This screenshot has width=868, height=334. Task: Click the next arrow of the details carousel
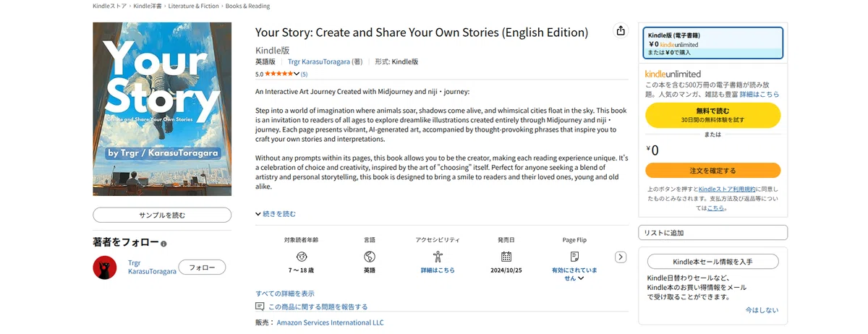[x=620, y=257]
